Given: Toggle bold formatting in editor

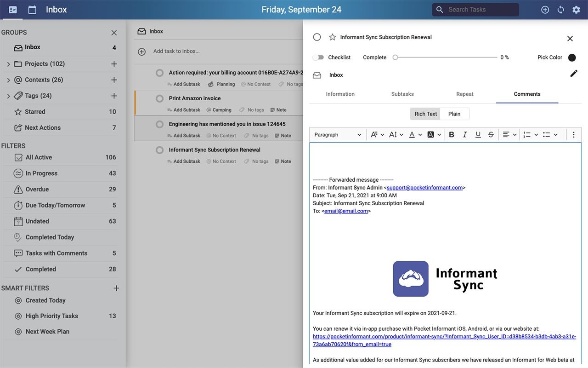Looking at the screenshot, I should point(452,135).
